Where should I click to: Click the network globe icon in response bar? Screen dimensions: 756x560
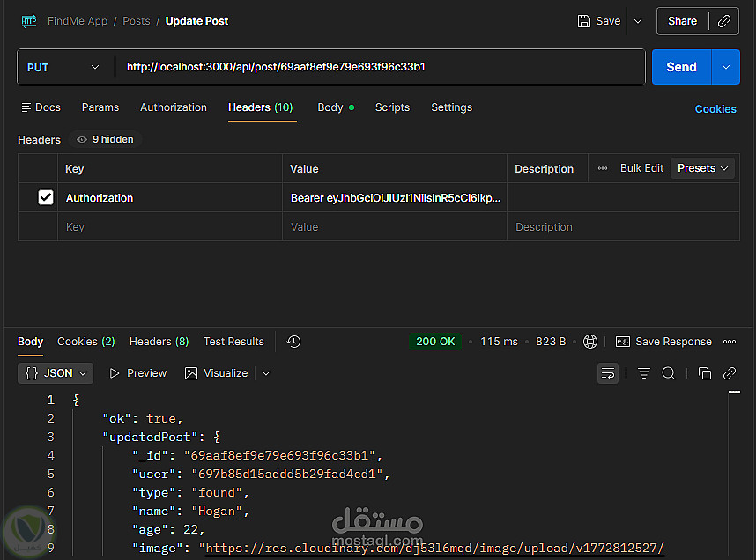click(590, 342)
